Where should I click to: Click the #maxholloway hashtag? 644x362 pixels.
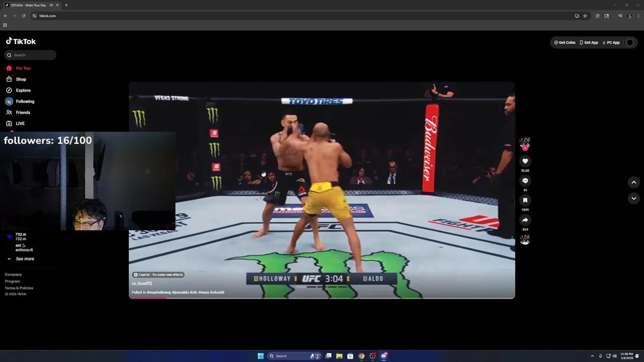pyautogui.click(x=158, y=292)
